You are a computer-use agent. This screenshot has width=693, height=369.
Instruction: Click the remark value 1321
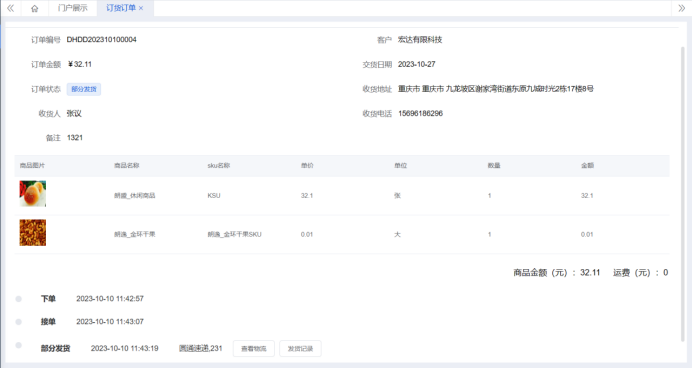tap(75, 138)
